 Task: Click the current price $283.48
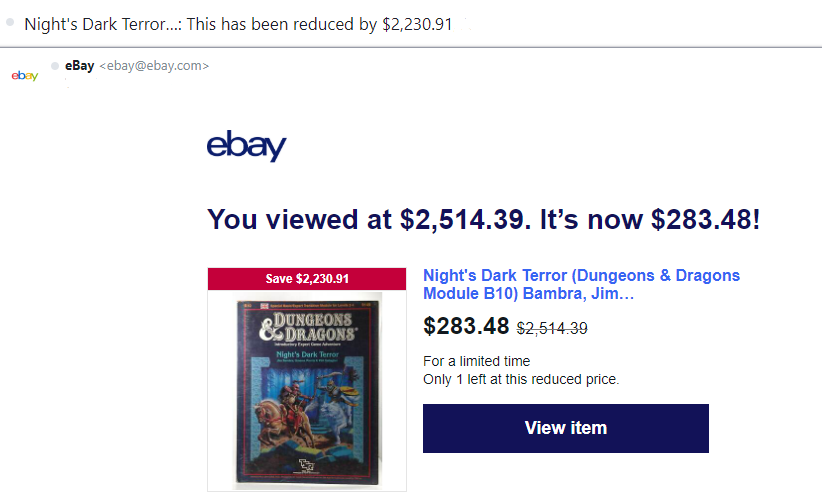pyautogui.click(x=466, y=326)
